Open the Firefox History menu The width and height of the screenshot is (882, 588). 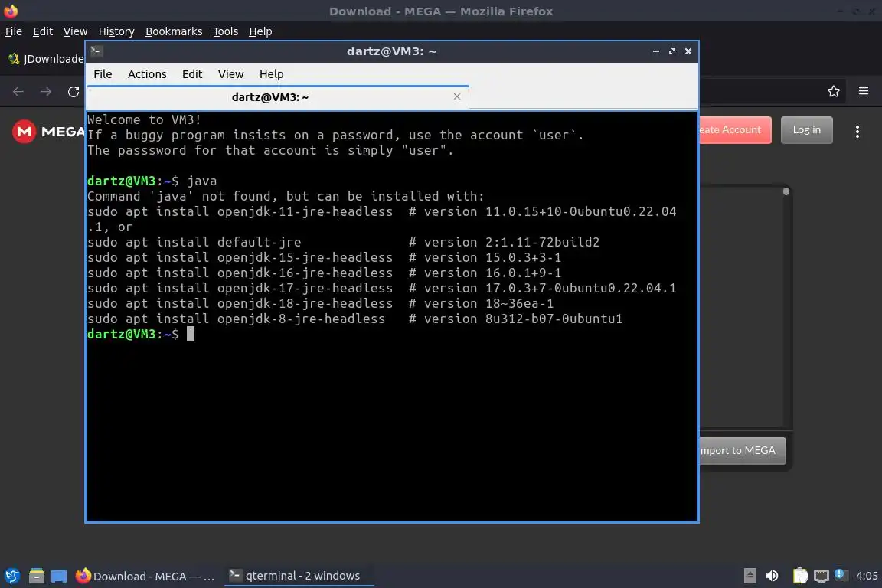tap(116, 31)
